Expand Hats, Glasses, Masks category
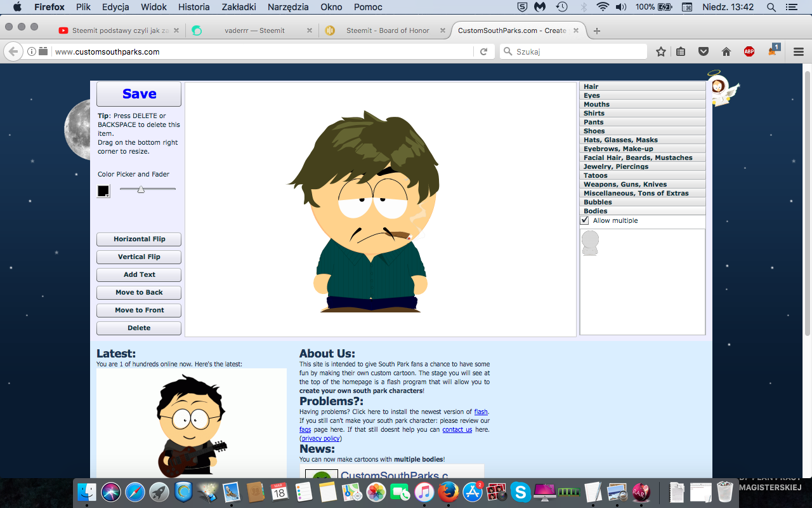This screenshot has width=812, height=508. (x=643, y=140)
